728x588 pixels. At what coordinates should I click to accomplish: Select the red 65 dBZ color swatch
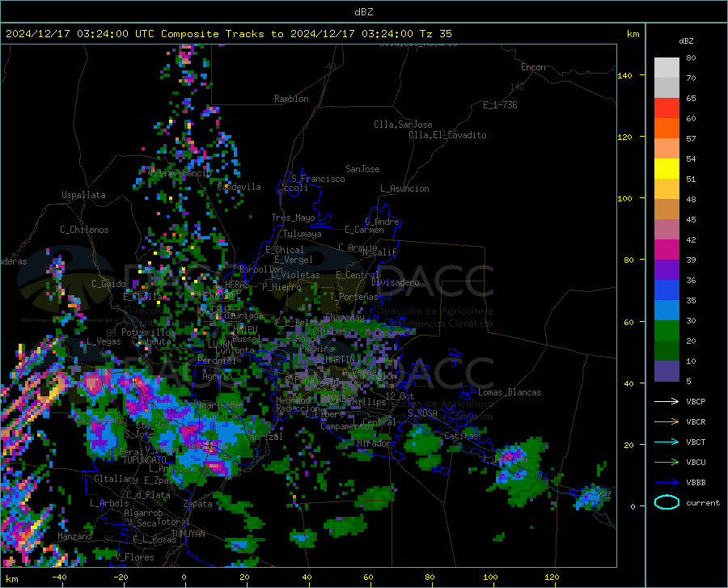point(667,108)
